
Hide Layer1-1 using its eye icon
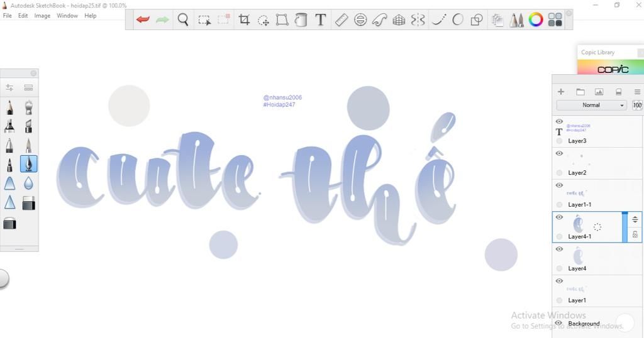click(559, 185)
